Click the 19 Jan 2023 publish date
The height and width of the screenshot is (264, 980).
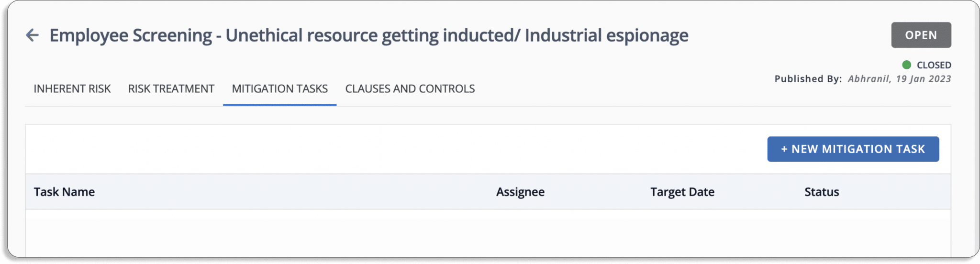924,79
